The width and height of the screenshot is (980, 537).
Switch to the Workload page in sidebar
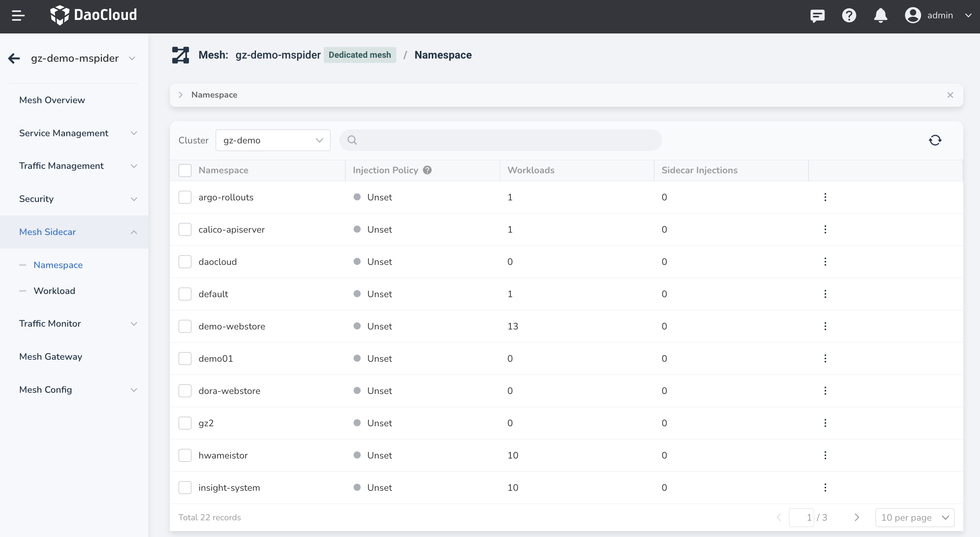click(55, 291)
